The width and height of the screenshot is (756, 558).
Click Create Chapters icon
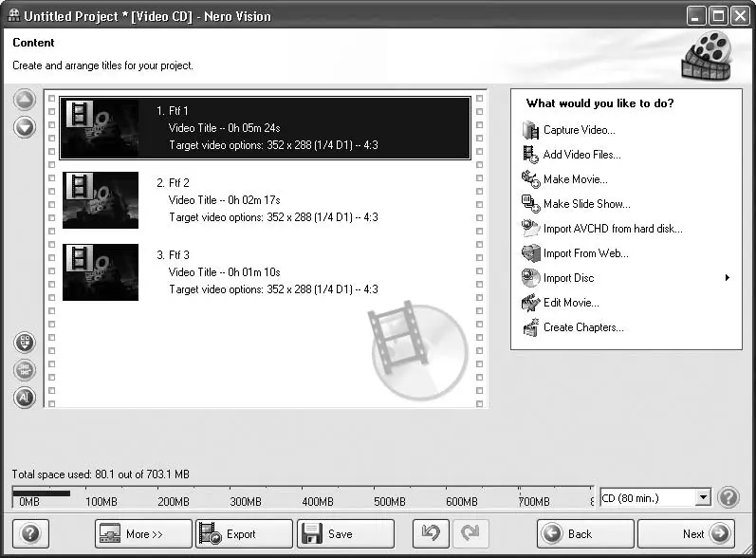(530, 327)
